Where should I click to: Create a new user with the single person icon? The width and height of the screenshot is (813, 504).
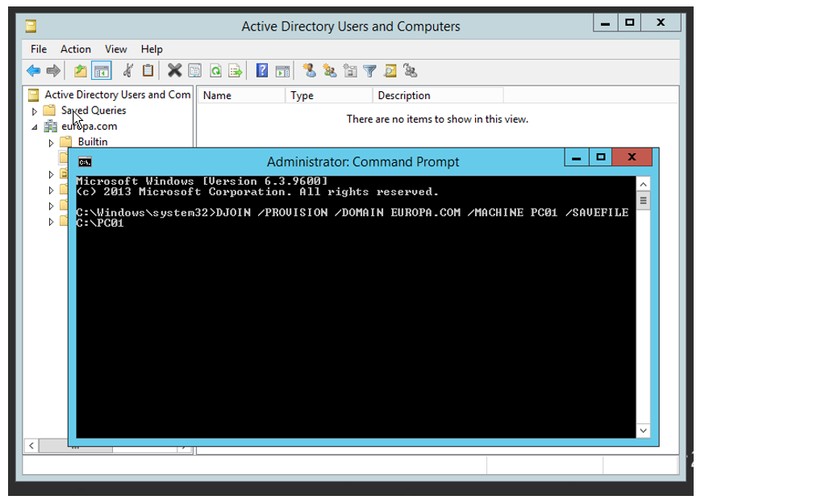(310, 70)
